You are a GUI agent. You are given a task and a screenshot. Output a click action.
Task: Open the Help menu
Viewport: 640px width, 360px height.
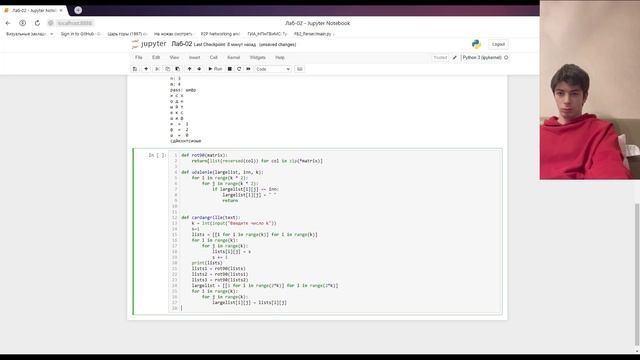point(280,58)
